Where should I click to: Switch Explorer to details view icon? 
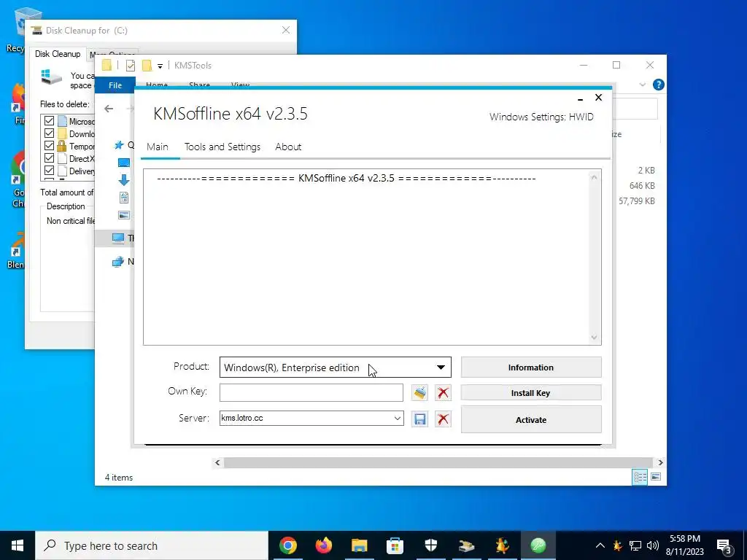(x=640, y=477)
